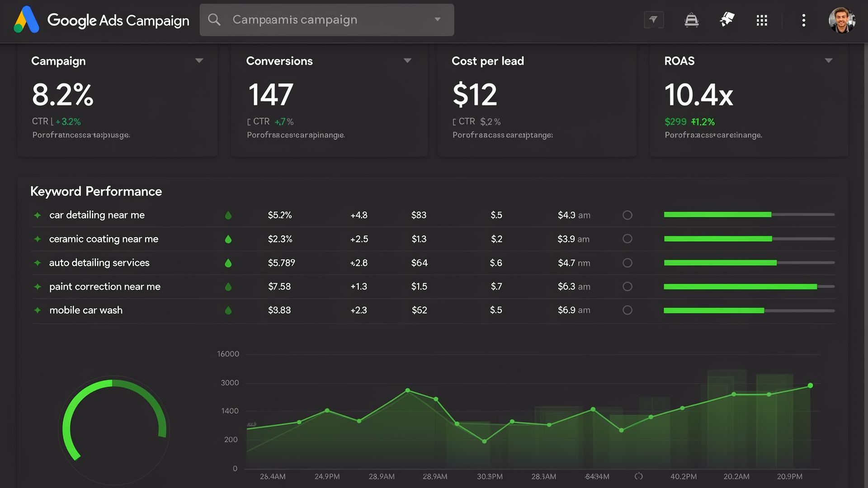This screenshot has width=868, height=488.
Task: Click green drop icon in ceramic coating row
Action: coord(228,239)
